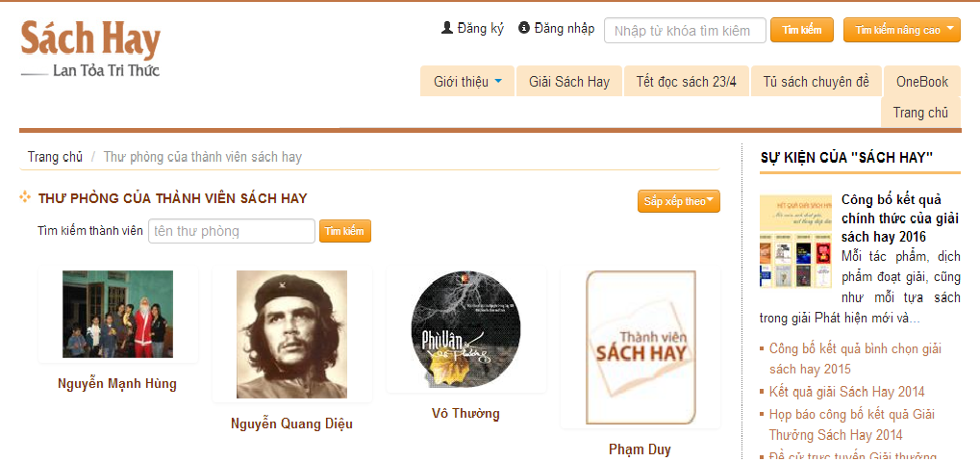Click the Giải sách hay 2016 event thumbnail
The width and height of the screenshot is (980, 462).
click(x=795, y=241)
